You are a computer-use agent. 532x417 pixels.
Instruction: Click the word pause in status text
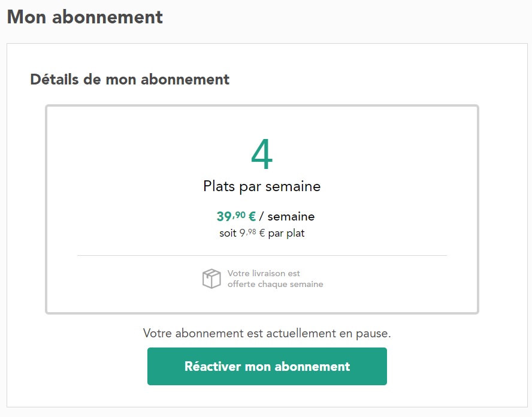click(372, 334)
